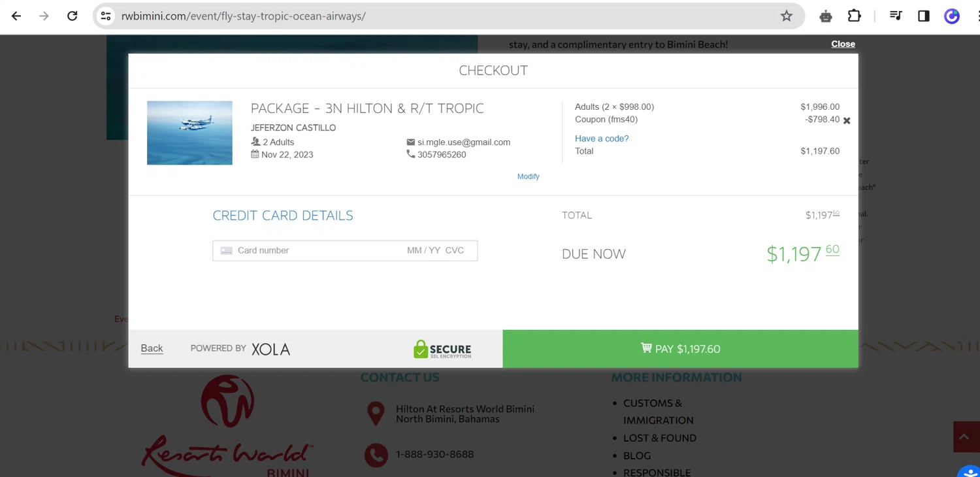Click the Resorts World Bimini logo
Image resolution: width=980 pixels, height=477 pixels.
tap(227, 426)
